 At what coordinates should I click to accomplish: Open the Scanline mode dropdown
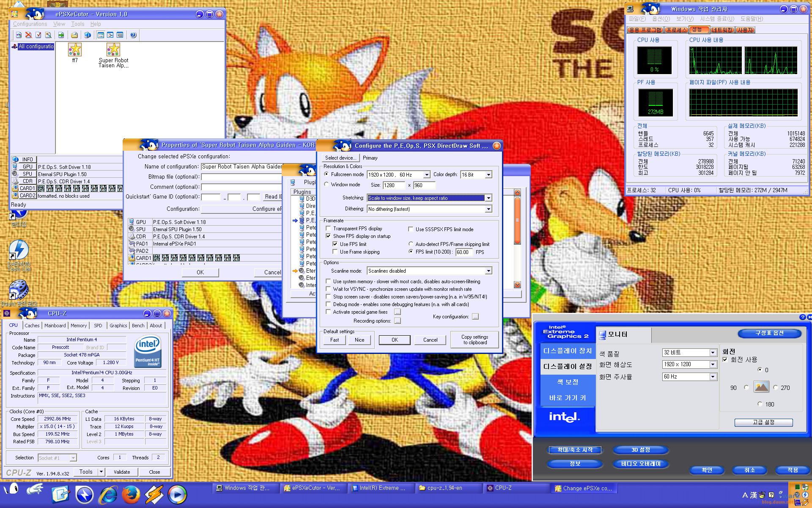[488, 271]
